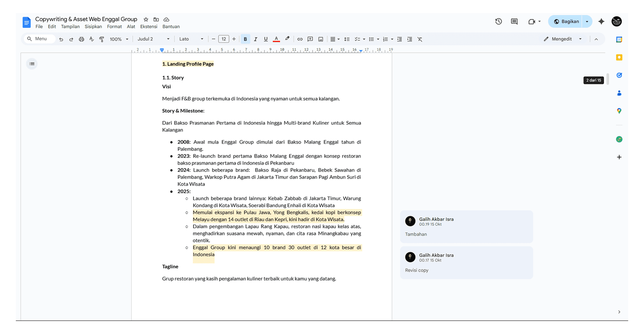Show the document outline

point(32,64)
